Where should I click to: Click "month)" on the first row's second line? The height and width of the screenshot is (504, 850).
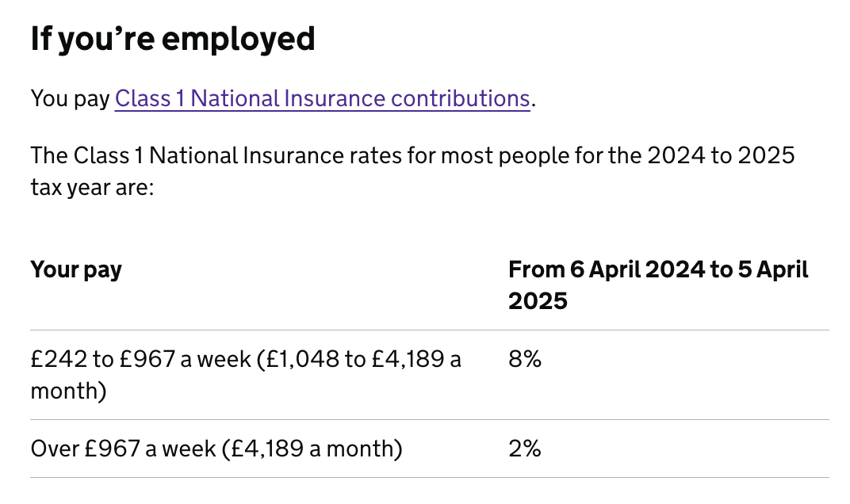coord(68,391)
